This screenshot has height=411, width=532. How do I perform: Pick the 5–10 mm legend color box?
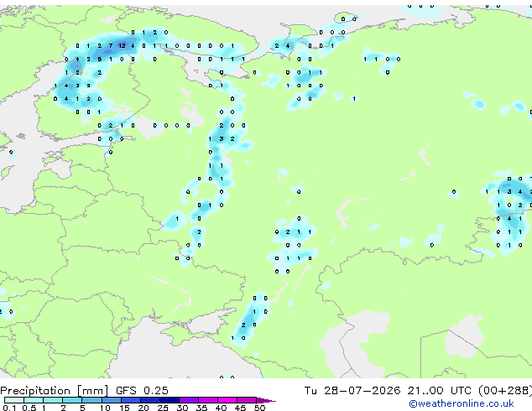(91, 400)
